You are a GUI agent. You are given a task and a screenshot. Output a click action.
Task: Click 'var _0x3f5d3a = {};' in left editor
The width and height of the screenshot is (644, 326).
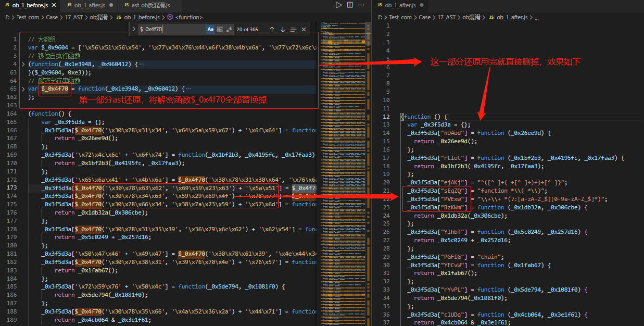coord(74,122)
